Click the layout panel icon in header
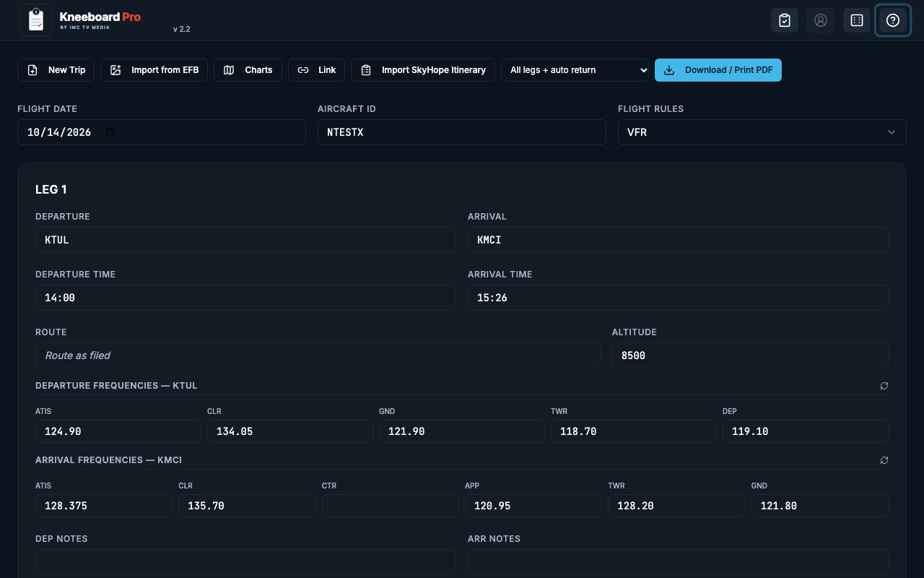924x578 pixels. [857, 20]
